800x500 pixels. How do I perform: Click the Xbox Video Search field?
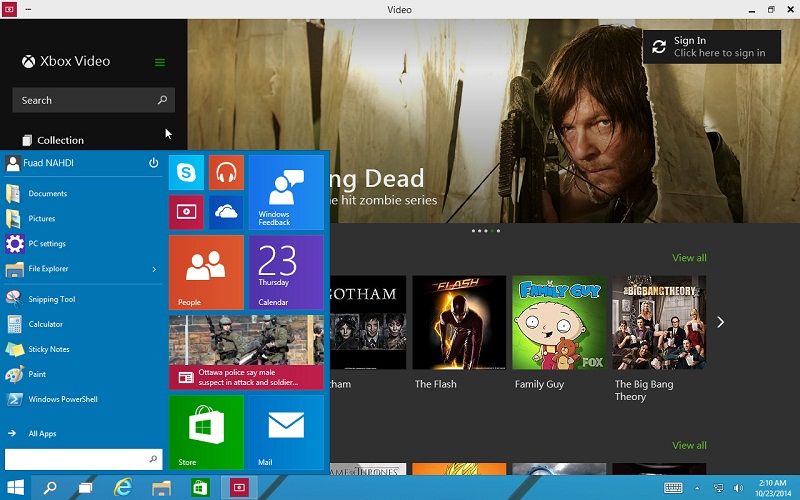(x=93, y=100)
